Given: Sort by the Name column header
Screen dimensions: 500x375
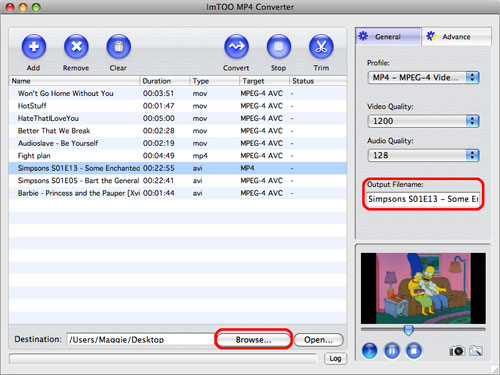Looking at the screenshot, I should point(74,81).
